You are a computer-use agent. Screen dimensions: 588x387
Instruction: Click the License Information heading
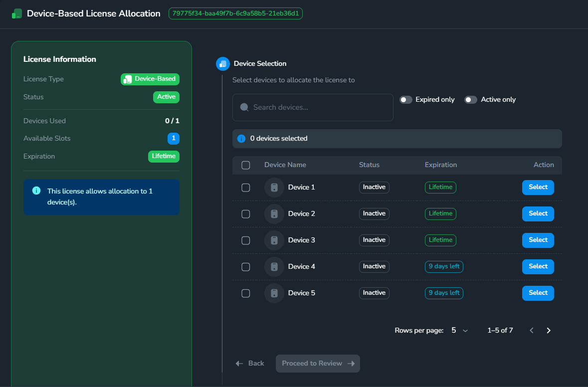60,59
